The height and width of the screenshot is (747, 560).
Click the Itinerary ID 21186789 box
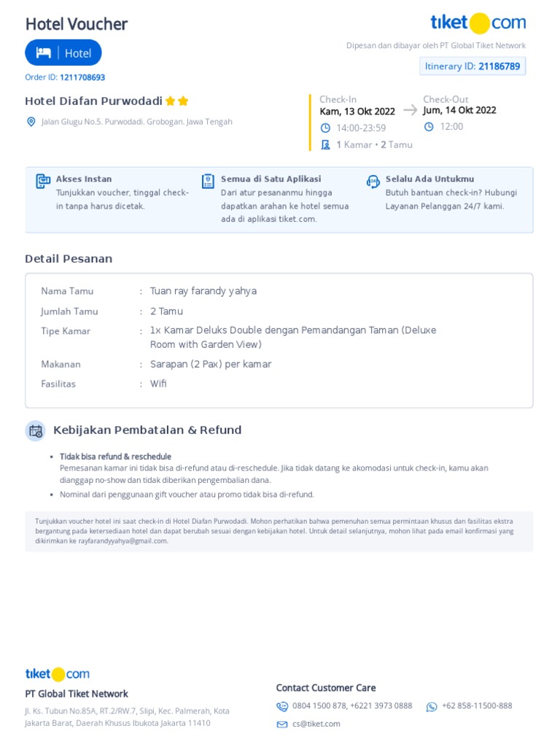pyautogui.click(x=472, y=66)
